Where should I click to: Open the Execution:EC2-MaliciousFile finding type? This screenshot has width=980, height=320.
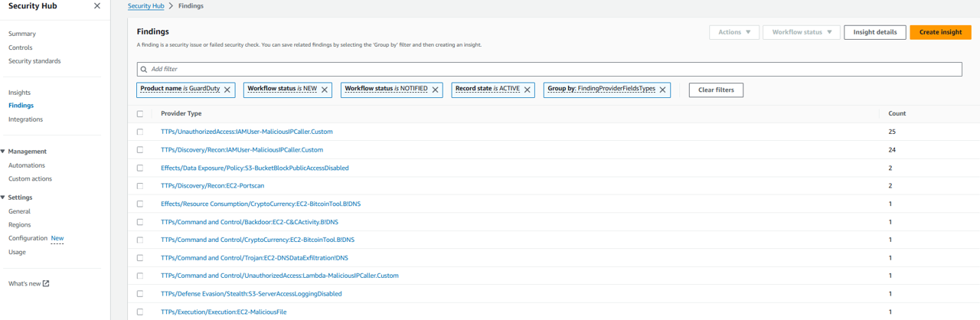pyautogui.click(x=224, y=312)
